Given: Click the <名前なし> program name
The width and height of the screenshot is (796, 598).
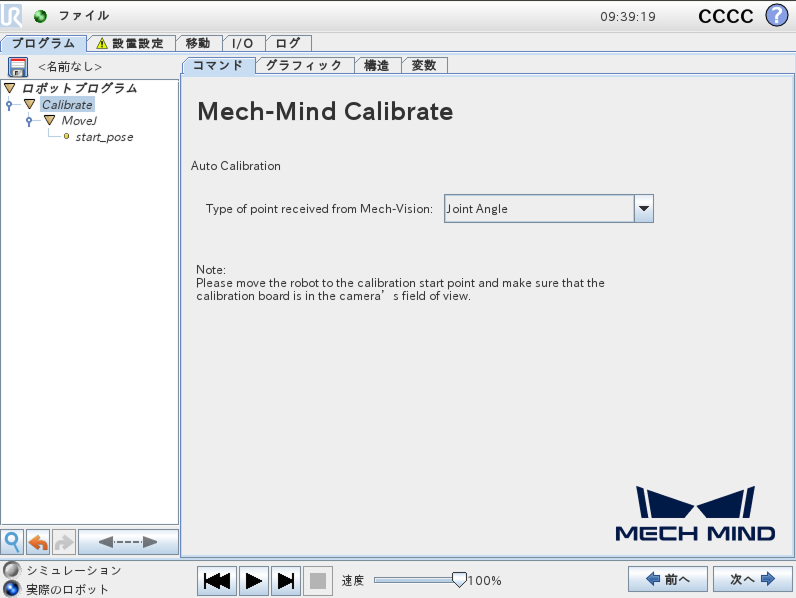Looking at the screenshot, I should point(70,67).
